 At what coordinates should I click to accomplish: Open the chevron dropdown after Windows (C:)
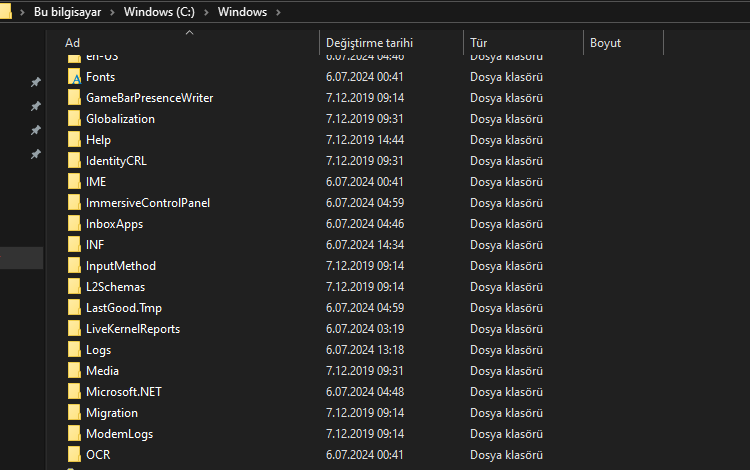point(205,12)
